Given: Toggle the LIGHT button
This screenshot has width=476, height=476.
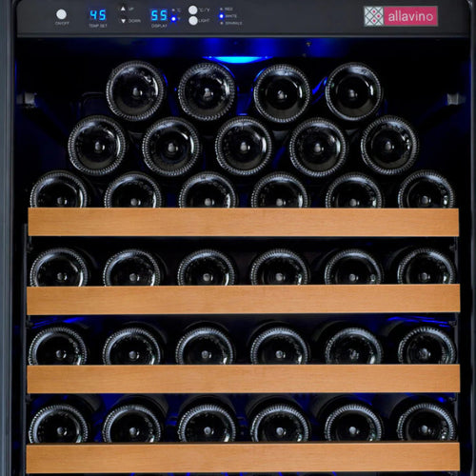Looking at the screenshot, I should (x=193, y=21).
